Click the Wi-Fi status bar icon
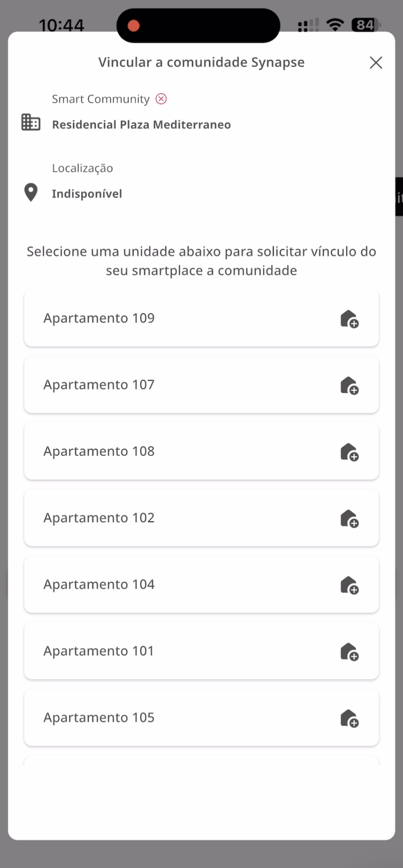 (335, 25)
